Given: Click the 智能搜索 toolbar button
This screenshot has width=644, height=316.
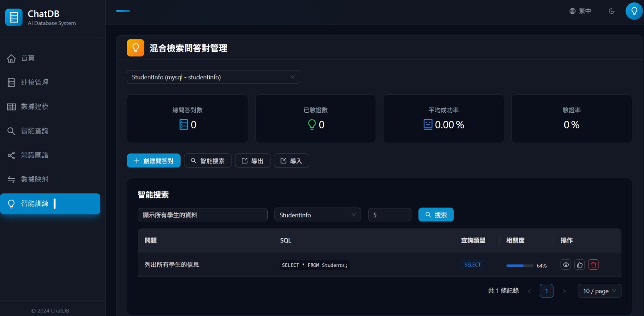Looking at the screenshot, I should pyautogui.click(x=208, y=161).
